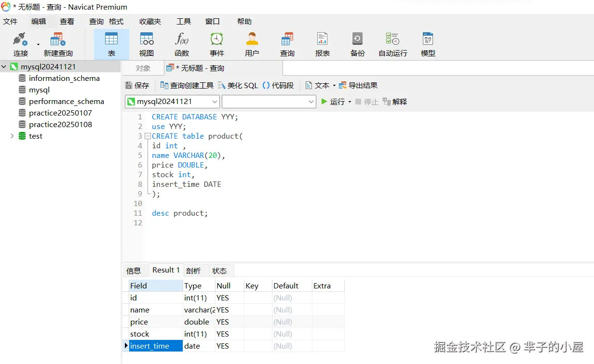Image resolution: width=594 pixels, height=364 pixels.
Task: Open the View (查看) menu
Action: point(67,21)
